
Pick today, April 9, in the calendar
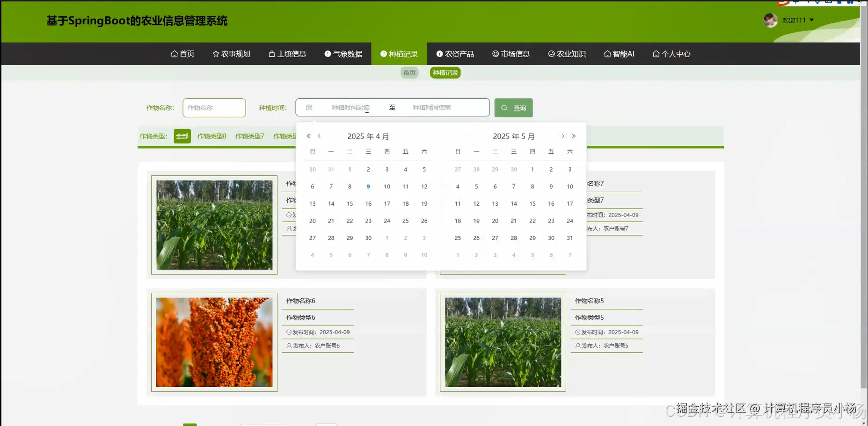[368, 187]
